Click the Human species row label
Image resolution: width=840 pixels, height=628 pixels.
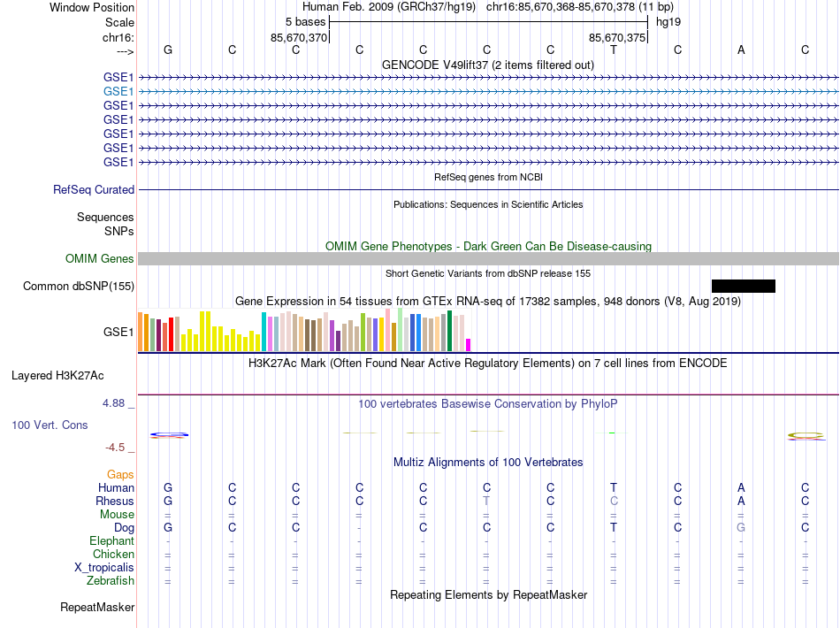coord(116,487)
